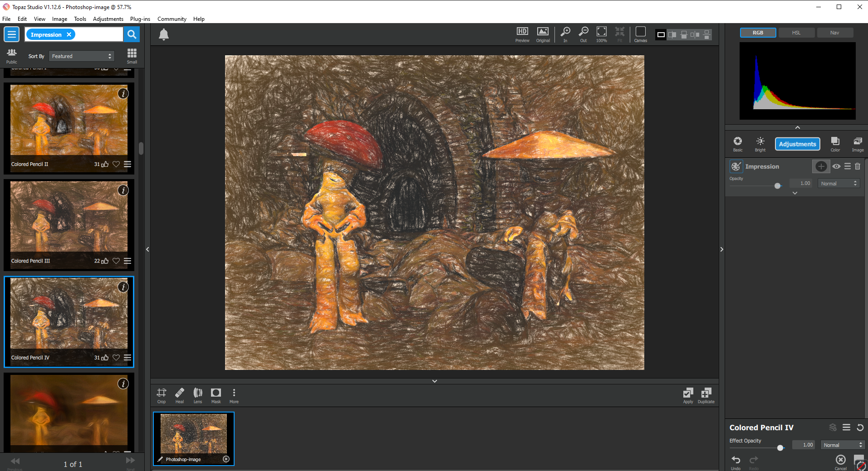The image size is (868, 471).
Task: Switch histogram to RGB tab
Action: coord(758,33)
